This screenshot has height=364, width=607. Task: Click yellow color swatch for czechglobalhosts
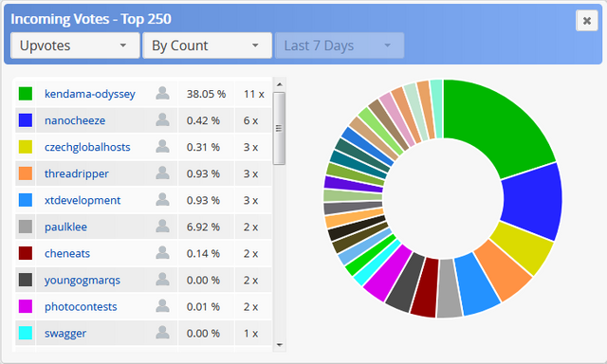click(26, 147)
